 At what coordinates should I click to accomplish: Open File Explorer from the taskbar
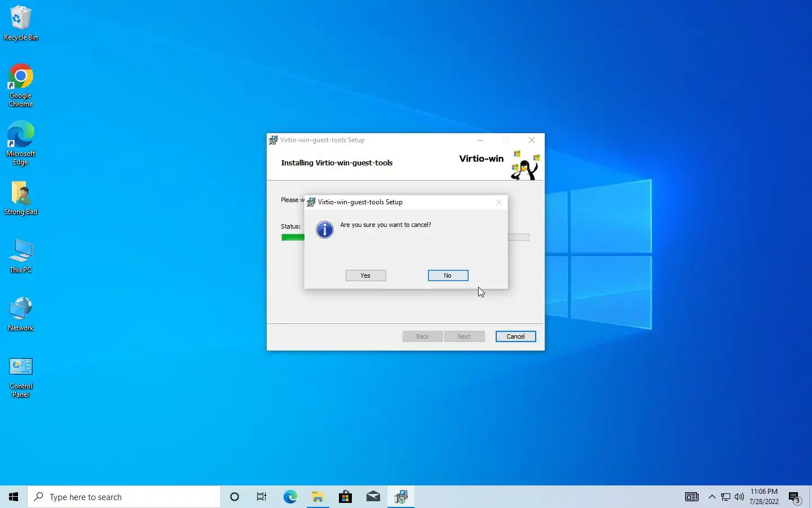click(x=317, y=497)
